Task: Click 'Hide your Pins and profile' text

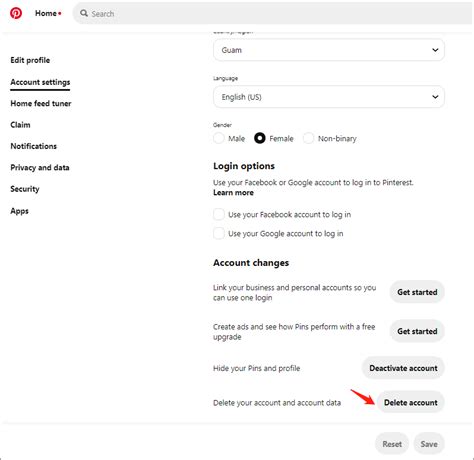Action: (257, 368)
